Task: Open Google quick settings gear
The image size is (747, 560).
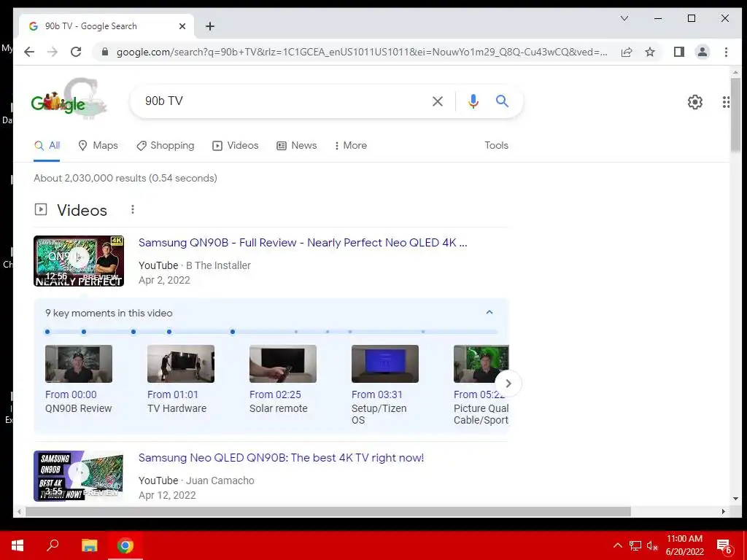Action: point(695,102)
